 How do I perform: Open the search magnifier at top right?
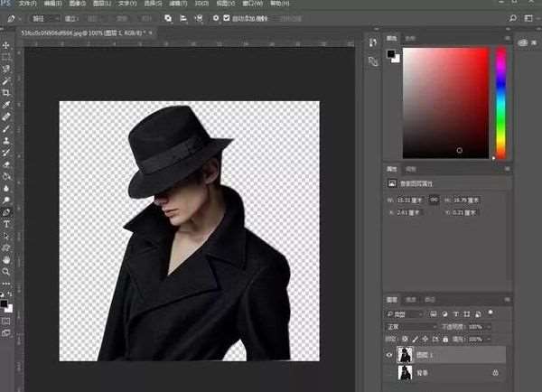pyautogui.click(x=513, y=18)
